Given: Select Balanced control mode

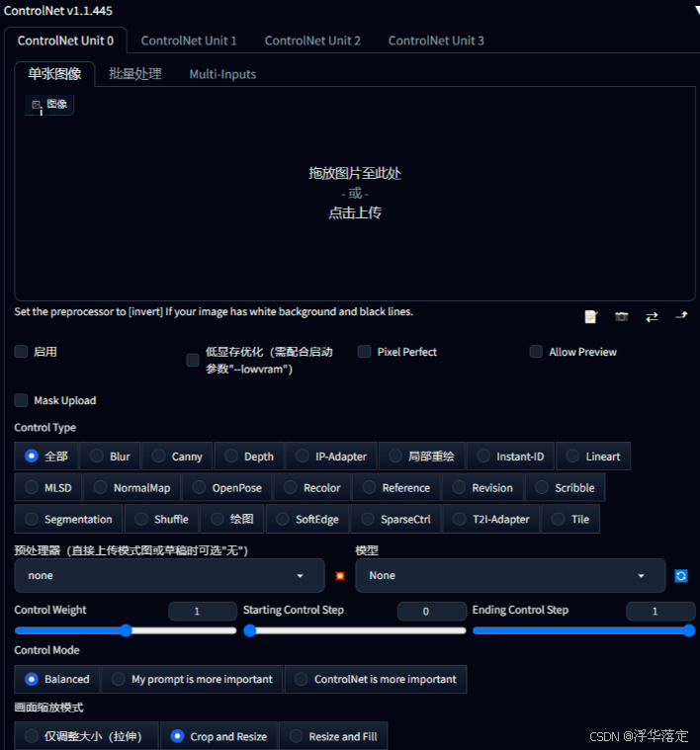Looking at the screenshot, I should click(57, 679).
